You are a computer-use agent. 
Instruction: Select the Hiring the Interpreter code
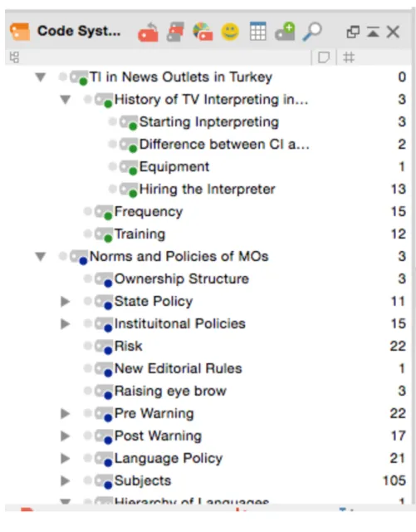pos(207,189)
